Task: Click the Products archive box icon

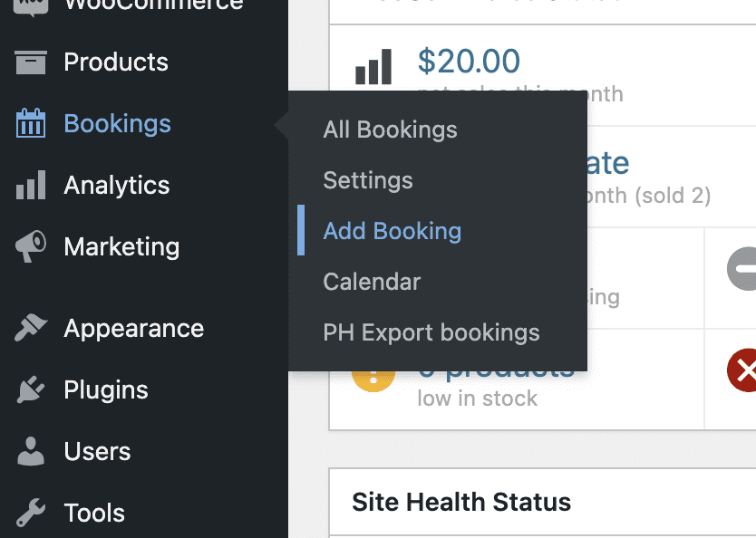Action: point(31,62)
